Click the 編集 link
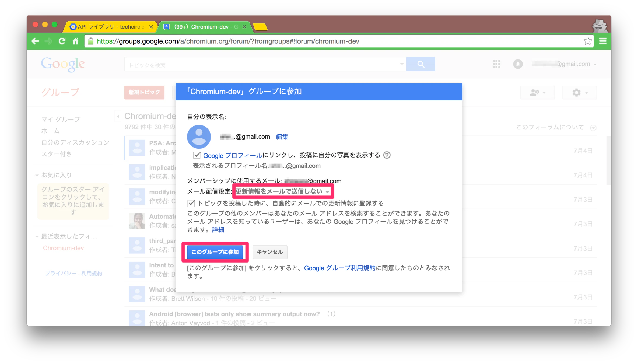Screen dimensions: 638x364 [x=282, y=137]
